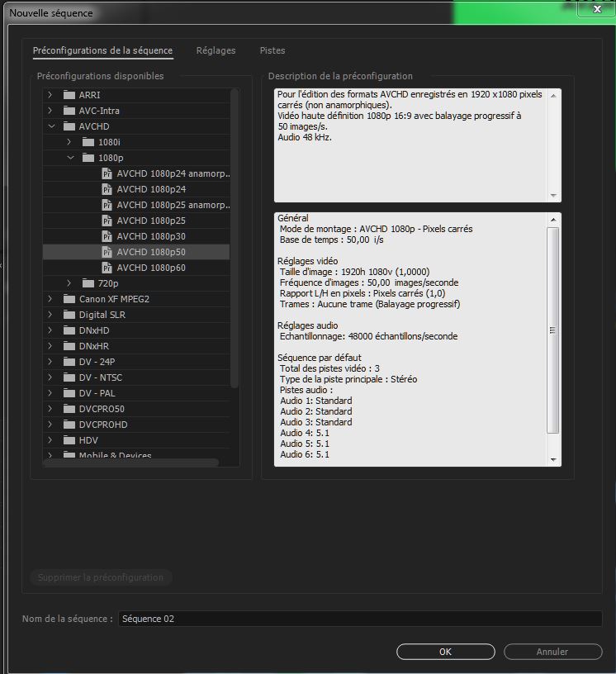Click down arrow of settings summary scrollbar
Image resolution: width=616 pixels, height=674 pixels.
553,459
